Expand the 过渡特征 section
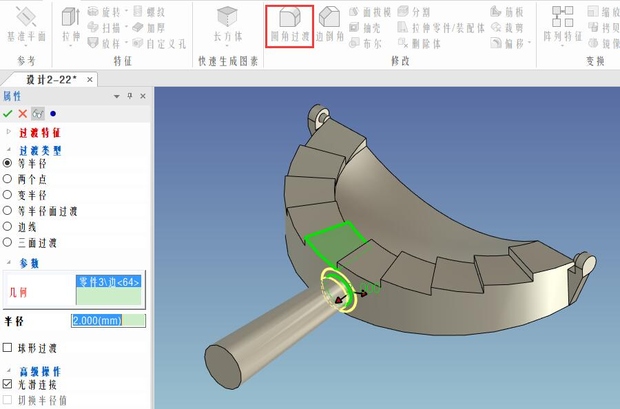Screen dimensions: 620x409 click(9, 132)
